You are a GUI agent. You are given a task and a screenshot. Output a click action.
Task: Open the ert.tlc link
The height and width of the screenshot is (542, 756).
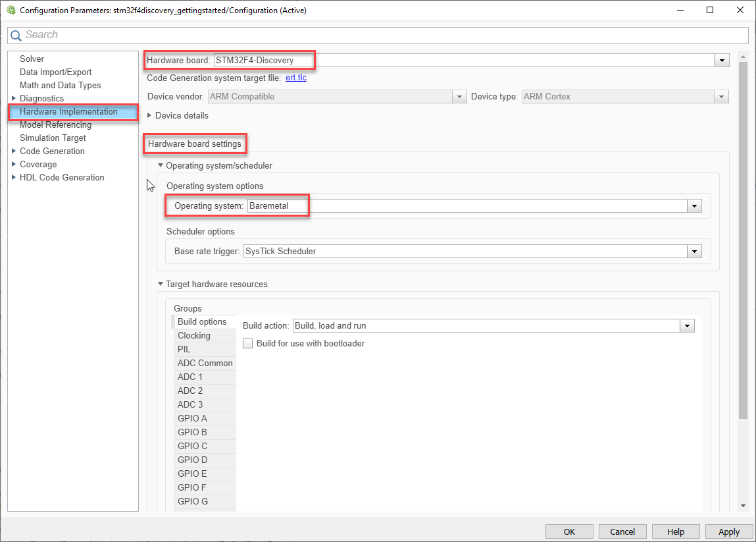(x=295, y=78)
